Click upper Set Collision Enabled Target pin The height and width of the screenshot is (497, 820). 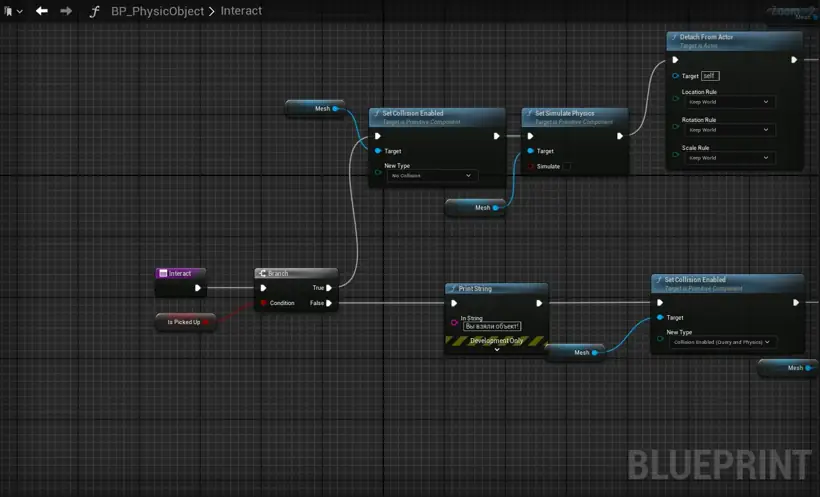[378, 151]
